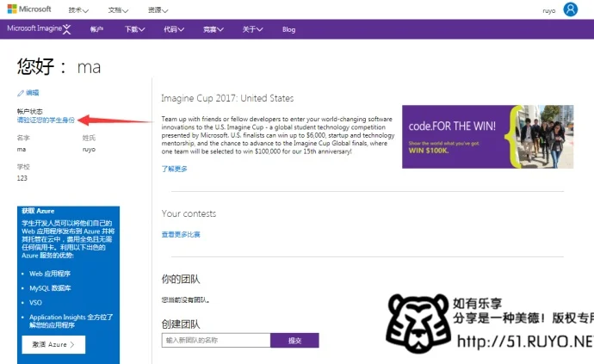
Task: Click the 获取 Azure panel heading
Action: point(38,211)
